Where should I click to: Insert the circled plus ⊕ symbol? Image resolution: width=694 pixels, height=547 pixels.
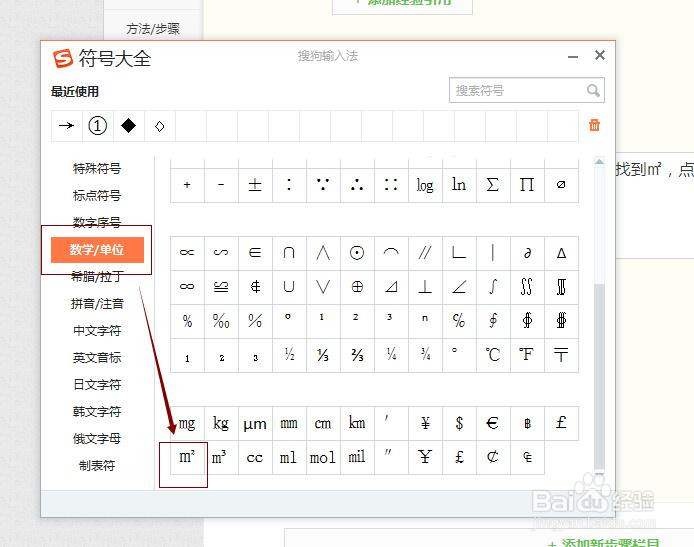[x=357, y=287]
